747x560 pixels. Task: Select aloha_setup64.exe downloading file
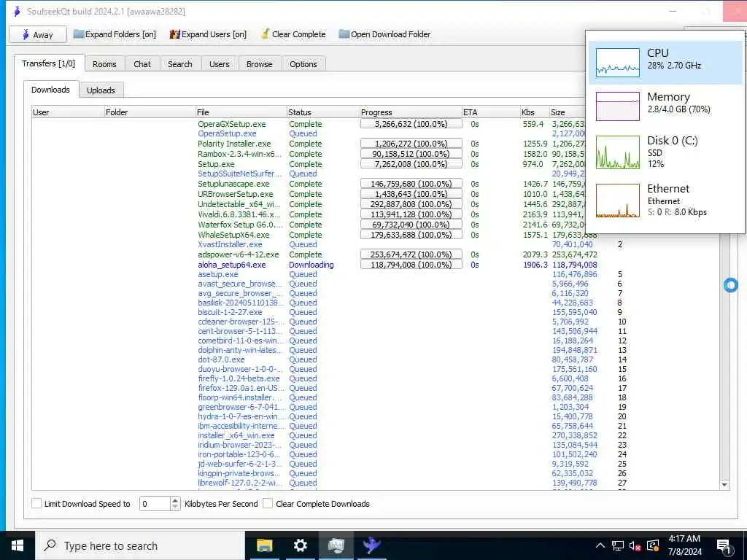point(231,265)
